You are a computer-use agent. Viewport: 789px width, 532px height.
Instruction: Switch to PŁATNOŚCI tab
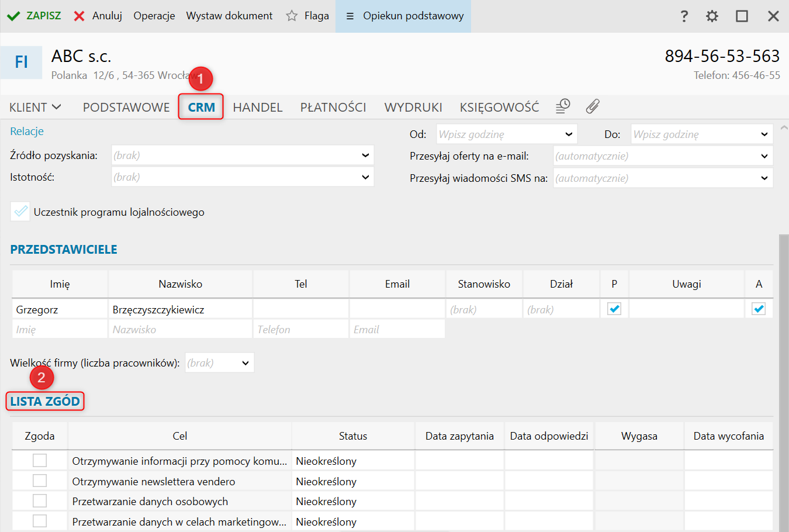click(333, 108)
